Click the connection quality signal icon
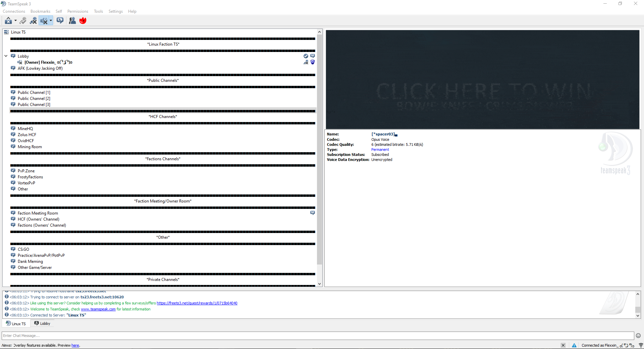 (641, 345)
